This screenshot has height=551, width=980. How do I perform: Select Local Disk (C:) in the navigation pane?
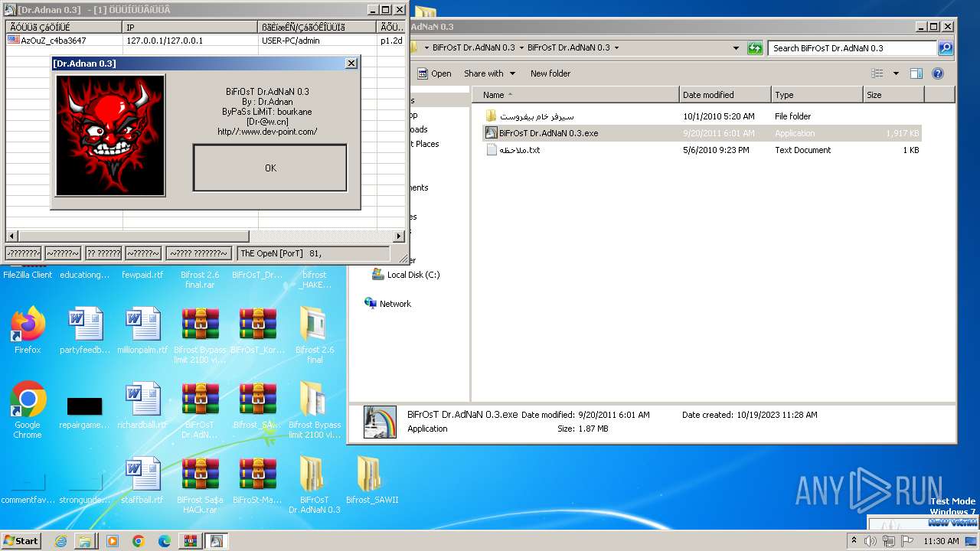[x=405, y=275]
